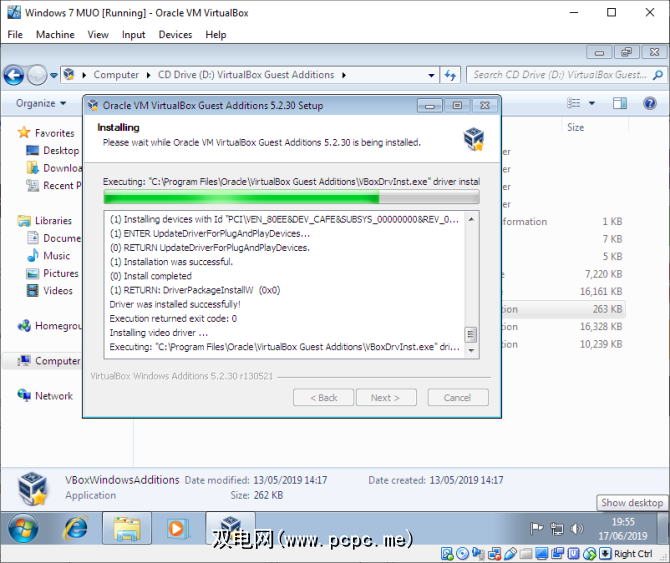Click the display settings status icon
The height and width of the screenshot is (563, 670).
click(541, 554)
